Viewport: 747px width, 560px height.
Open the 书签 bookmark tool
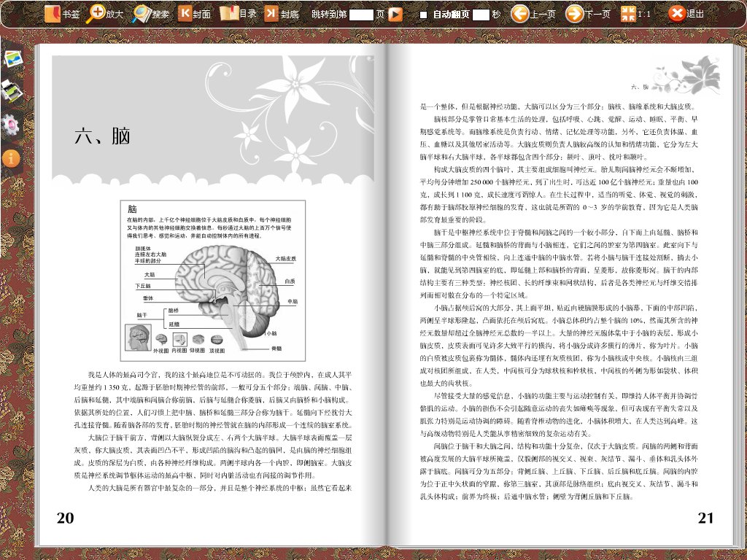(61, 14)
